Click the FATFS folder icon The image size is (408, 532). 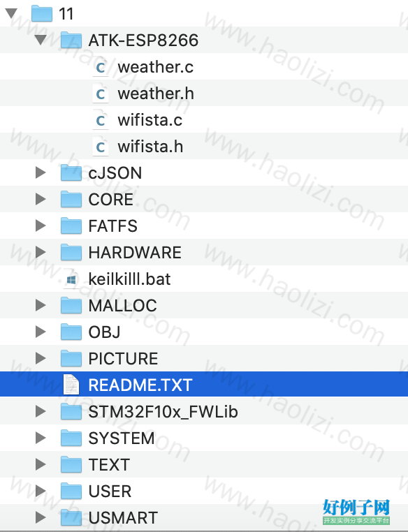coord(71,226)
